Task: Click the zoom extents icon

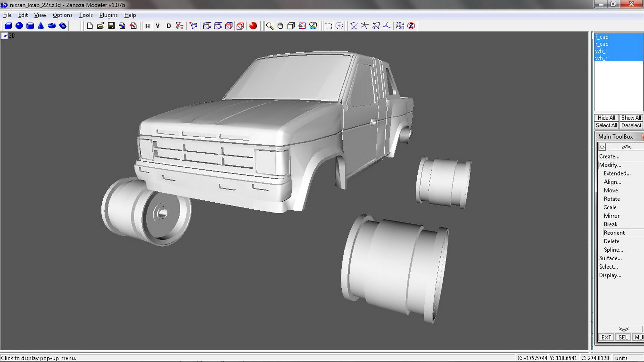Action: [302, 26]
